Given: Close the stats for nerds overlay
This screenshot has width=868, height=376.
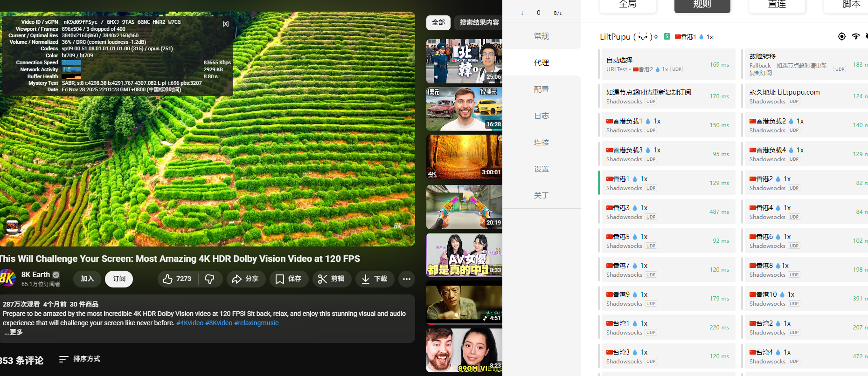Looking at the screenshot, I should point(226,24).
